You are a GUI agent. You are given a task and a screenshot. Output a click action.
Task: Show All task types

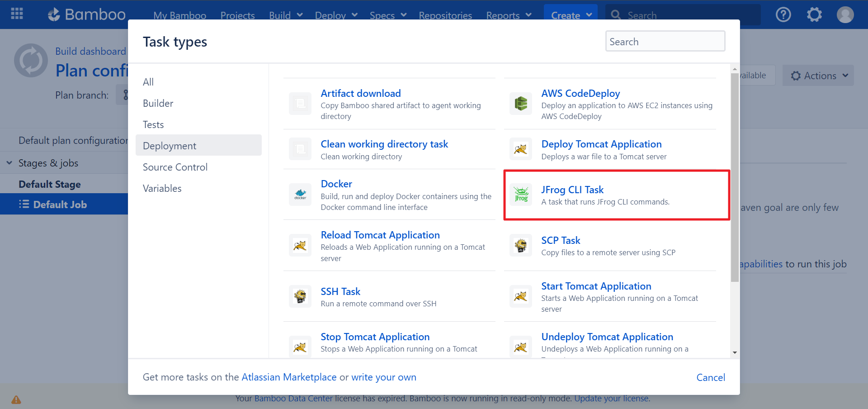(x=198, y=82)
